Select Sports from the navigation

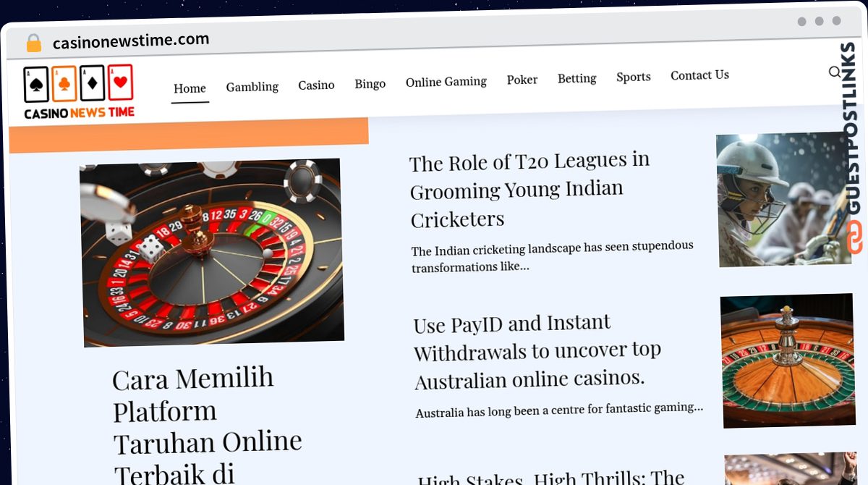click(x=633, y=77)
